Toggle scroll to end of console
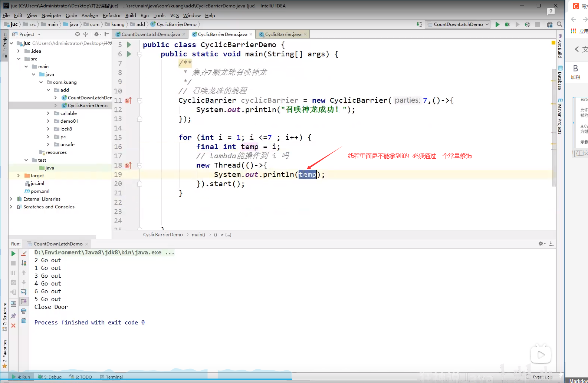The image size is (588, 383). 24,301
